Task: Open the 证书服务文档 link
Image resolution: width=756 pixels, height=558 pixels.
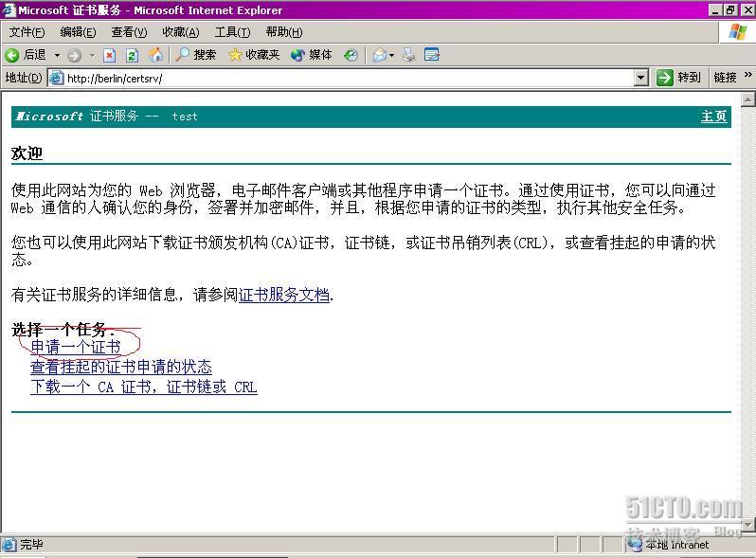Action: click(284, 295)
